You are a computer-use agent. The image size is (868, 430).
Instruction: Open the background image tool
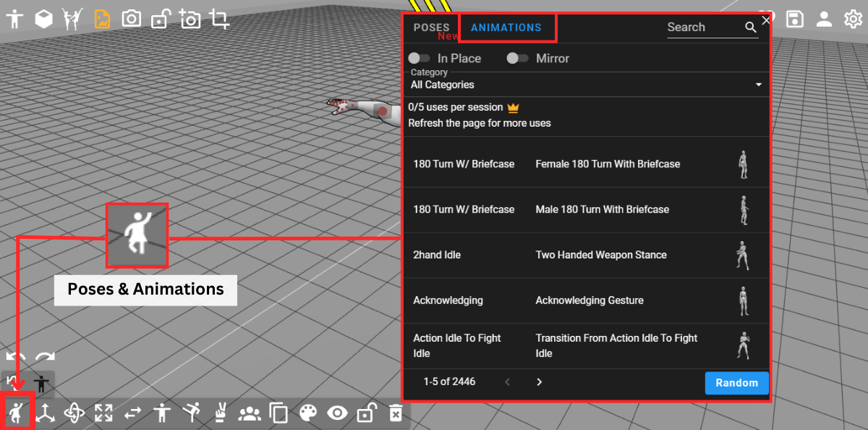point(102,19)
